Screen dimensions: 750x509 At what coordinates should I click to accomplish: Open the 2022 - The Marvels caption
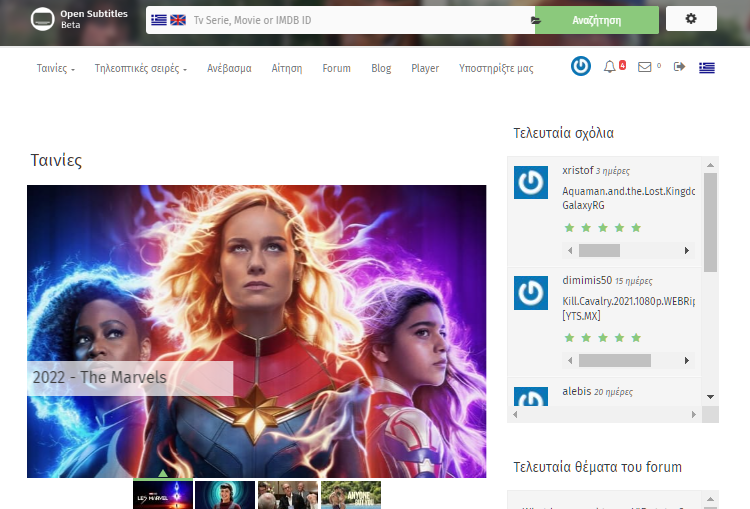tap(130, 378)
